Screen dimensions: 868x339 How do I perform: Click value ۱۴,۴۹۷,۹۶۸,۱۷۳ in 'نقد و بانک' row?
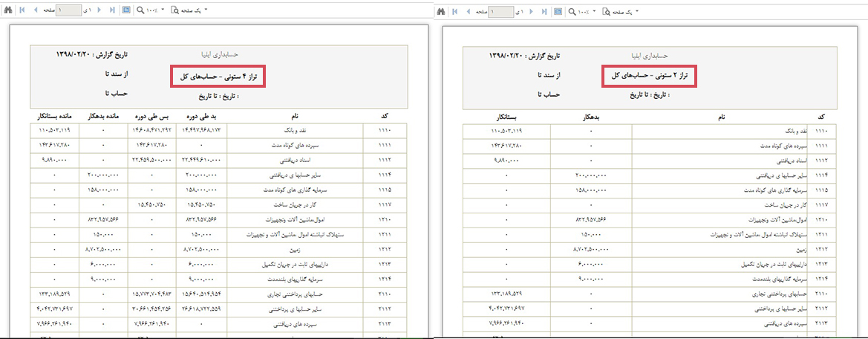tap(200, 131)
